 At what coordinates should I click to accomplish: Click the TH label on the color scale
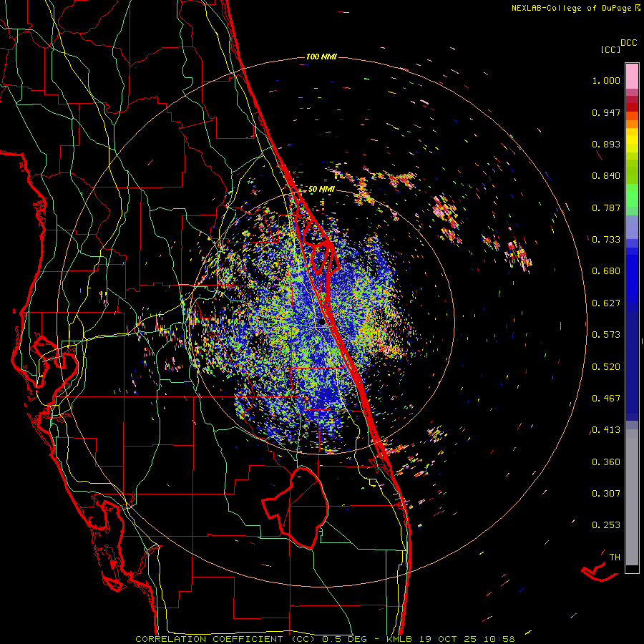tap(615, 557)
